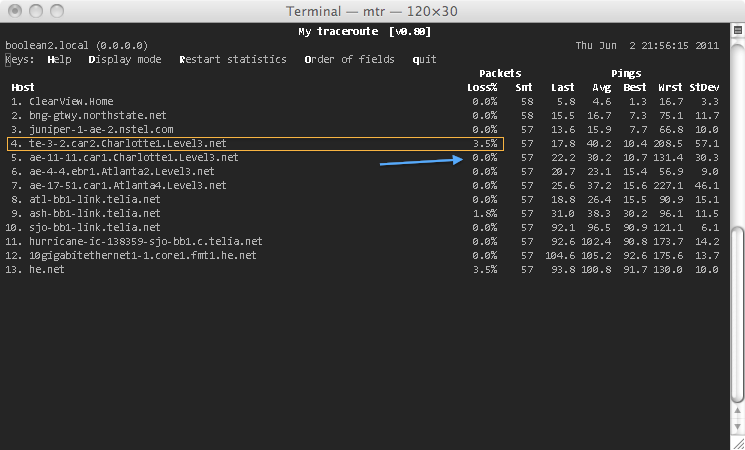Viewport: 745px width, 450px height.
Task: Click the terminal split-pane icon at top right
Action: 738,30
